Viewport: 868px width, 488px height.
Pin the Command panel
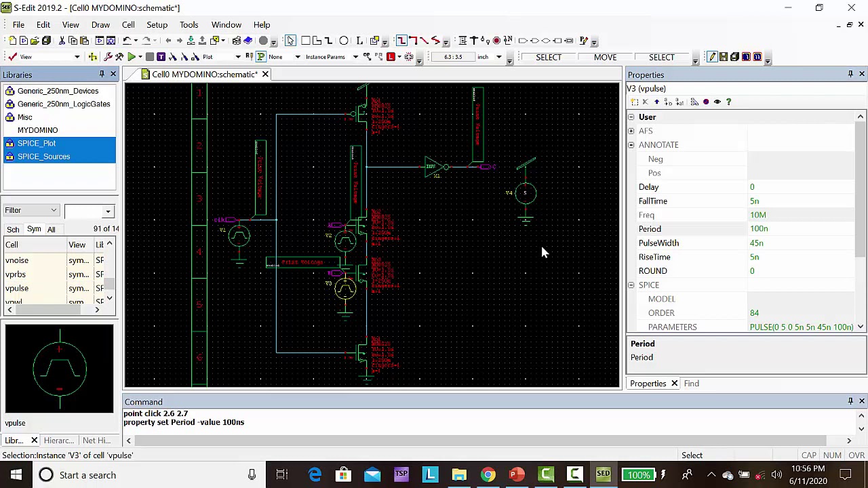tap(850, 401)
